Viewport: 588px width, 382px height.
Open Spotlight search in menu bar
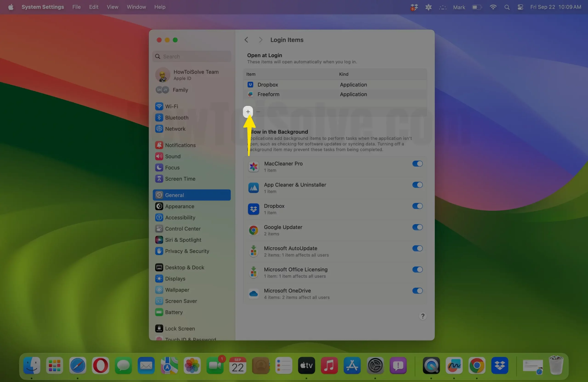(x=507, y=7)
